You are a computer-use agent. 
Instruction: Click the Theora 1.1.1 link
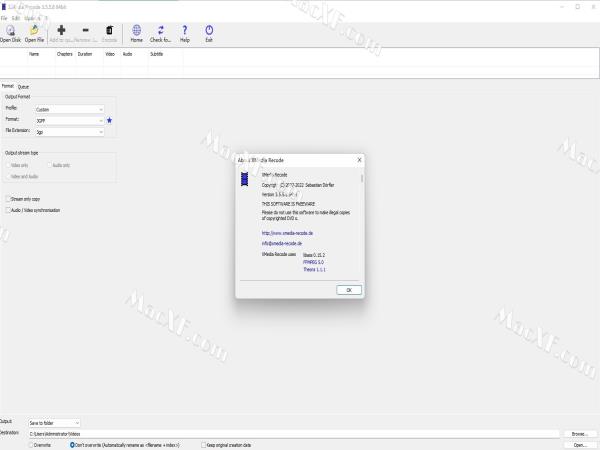point(314,269)
